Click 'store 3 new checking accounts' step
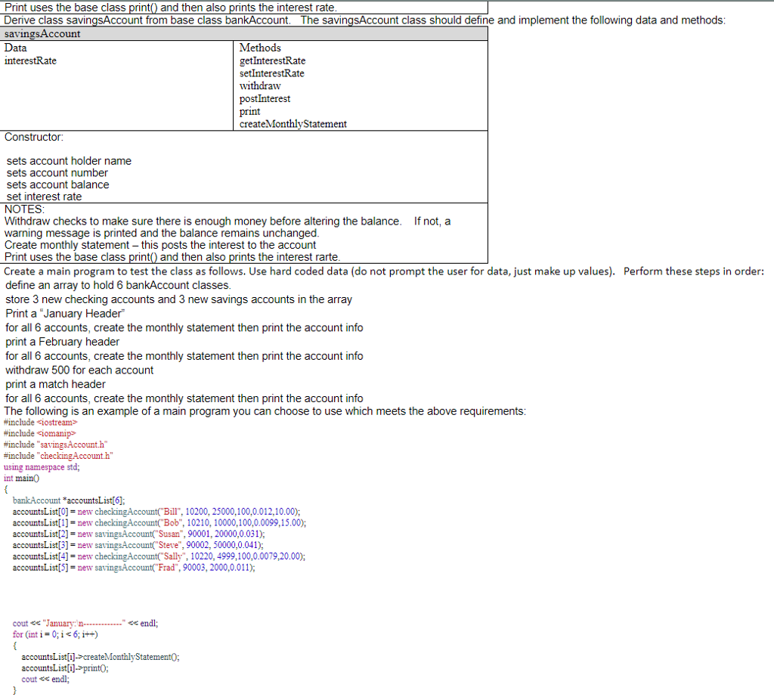This screenshot has height=700, width=774. (x=178, y=299)
